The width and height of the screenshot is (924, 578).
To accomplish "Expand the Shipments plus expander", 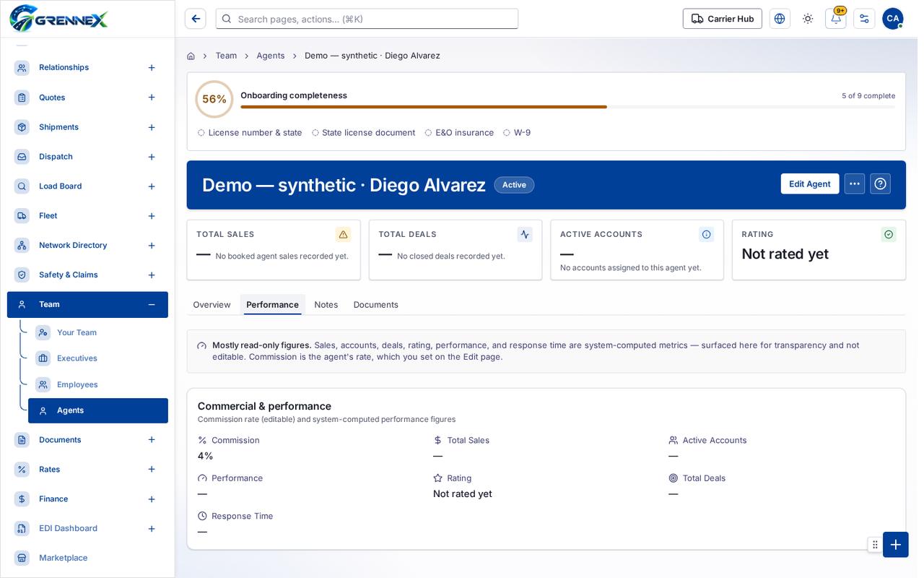I will click(x=152, y=127).
